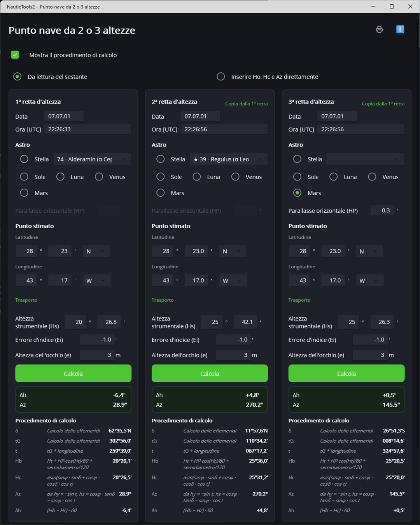Click Az result value 28,9° in 1ª retta

120,405
